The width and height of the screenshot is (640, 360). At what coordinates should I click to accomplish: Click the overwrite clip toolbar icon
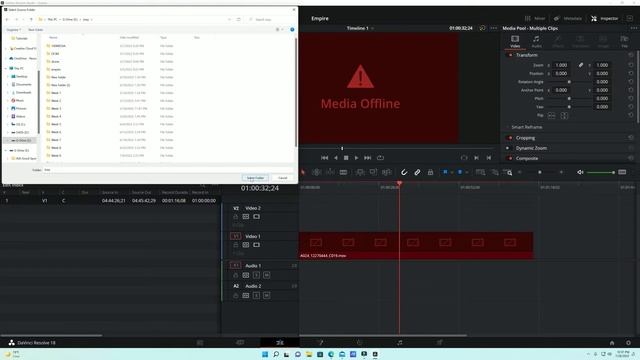(x=373, y=172)
